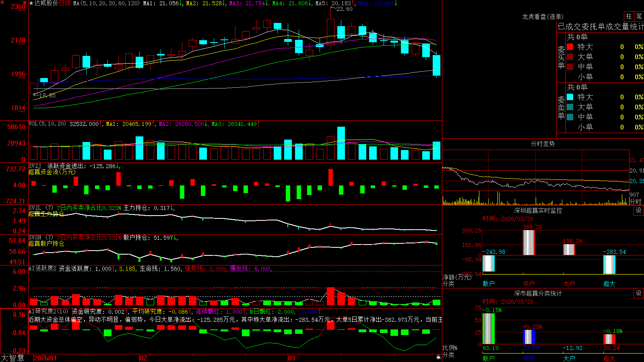This screenshot has height=362, width=644.
Task: Click the 20.24 超大 ratio bar
Action: 609,339
